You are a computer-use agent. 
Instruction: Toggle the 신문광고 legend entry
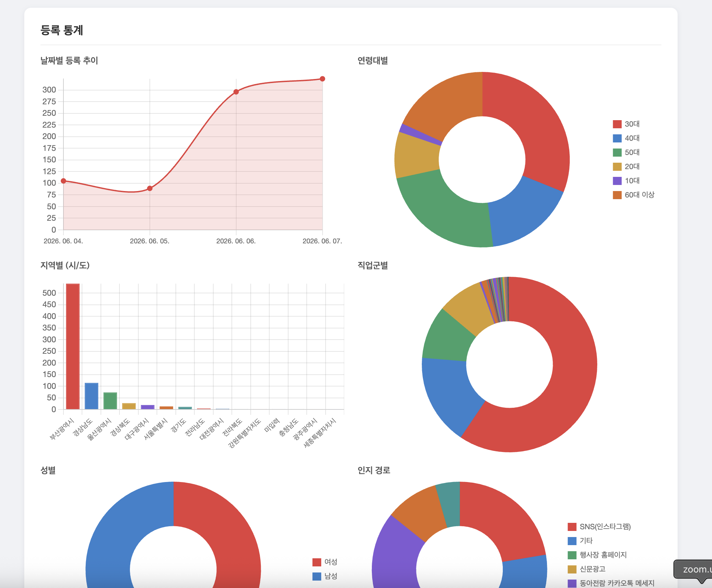click(x=586, y=569)
